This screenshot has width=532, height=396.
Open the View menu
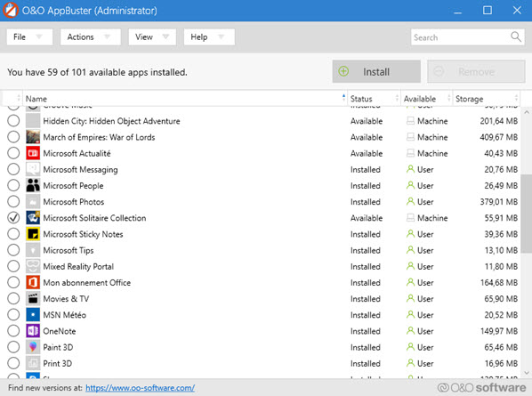click(x=152, y=37)
